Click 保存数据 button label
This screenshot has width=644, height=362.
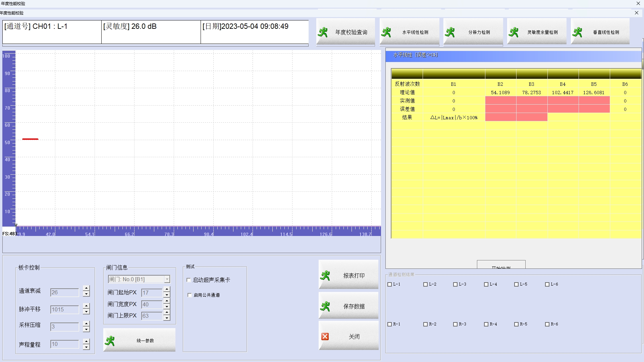pos(354,306)
